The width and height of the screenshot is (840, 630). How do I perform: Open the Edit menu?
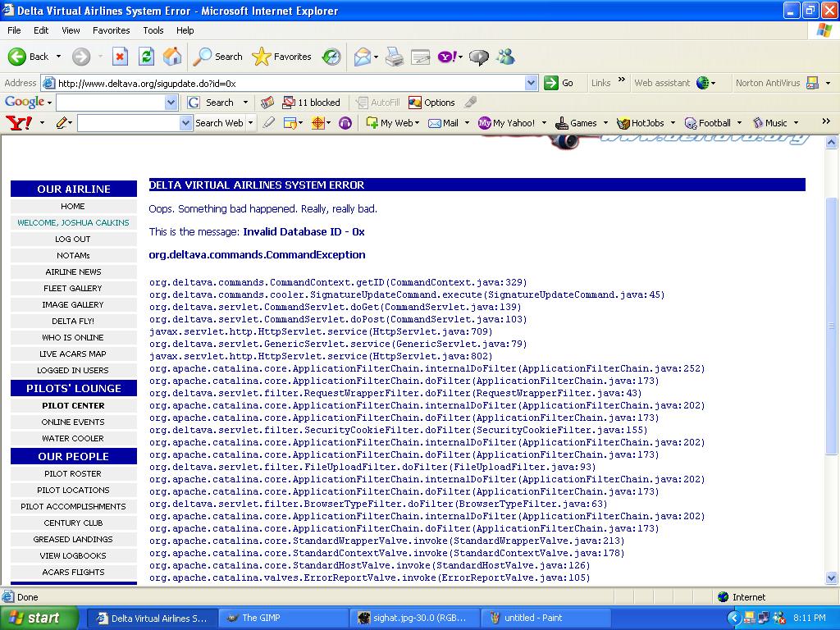pos(41,30)
